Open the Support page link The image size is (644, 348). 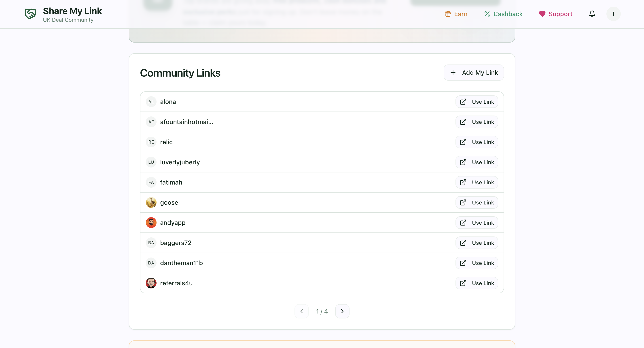coord(561,14)
